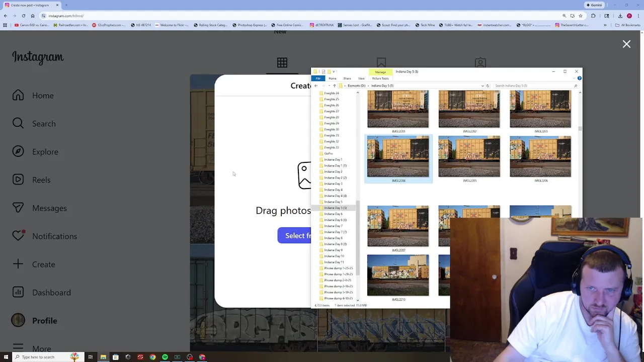The width and height of the screenshot is (644, 362).
Task: Go up one folder level in Explorer
Action: click(x=334, y=86)
